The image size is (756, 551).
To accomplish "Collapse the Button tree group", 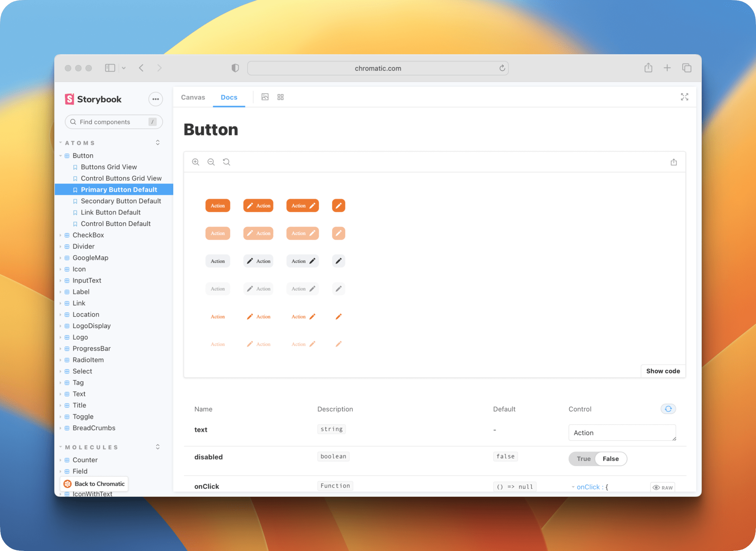I will click(x=61, y=156).
